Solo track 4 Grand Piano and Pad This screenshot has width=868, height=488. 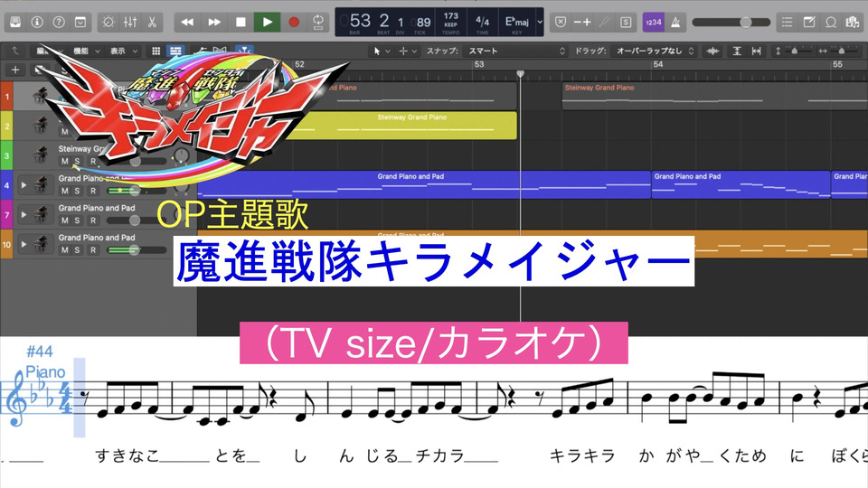click(78, 191)
